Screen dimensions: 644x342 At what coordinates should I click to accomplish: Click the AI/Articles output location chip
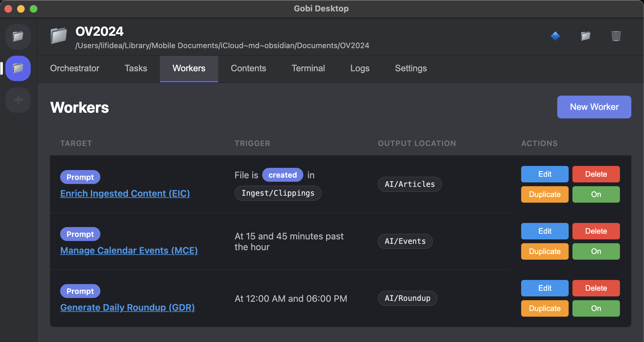(409, 184)
